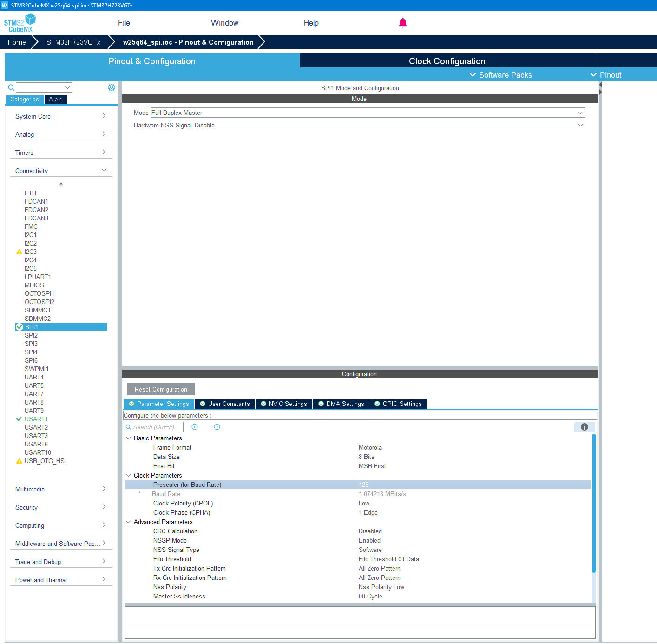Select SPI2 in the peripheral list
This screenshot has height=644, width=657.
coord(31,335)
